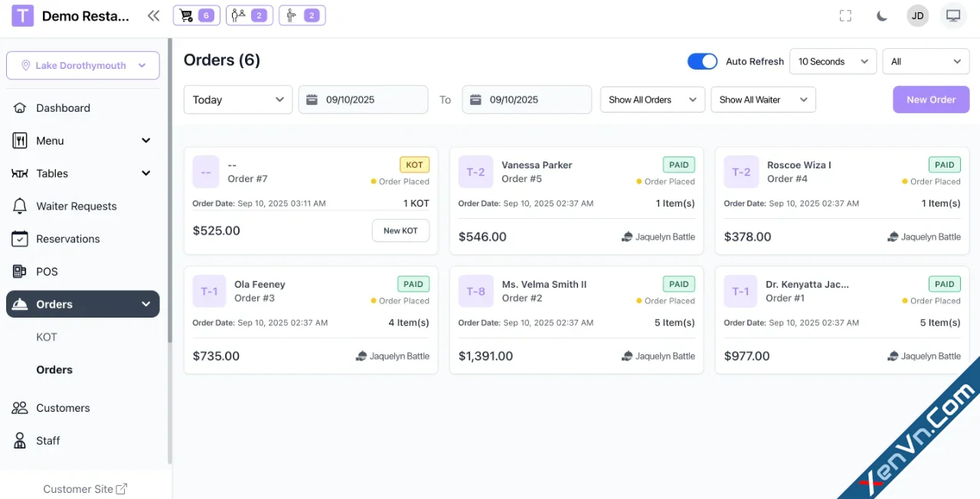Enter fullscreen mode via the top bar icon
This screenshot has width=980, height=499.
click(x=845, y=15)
